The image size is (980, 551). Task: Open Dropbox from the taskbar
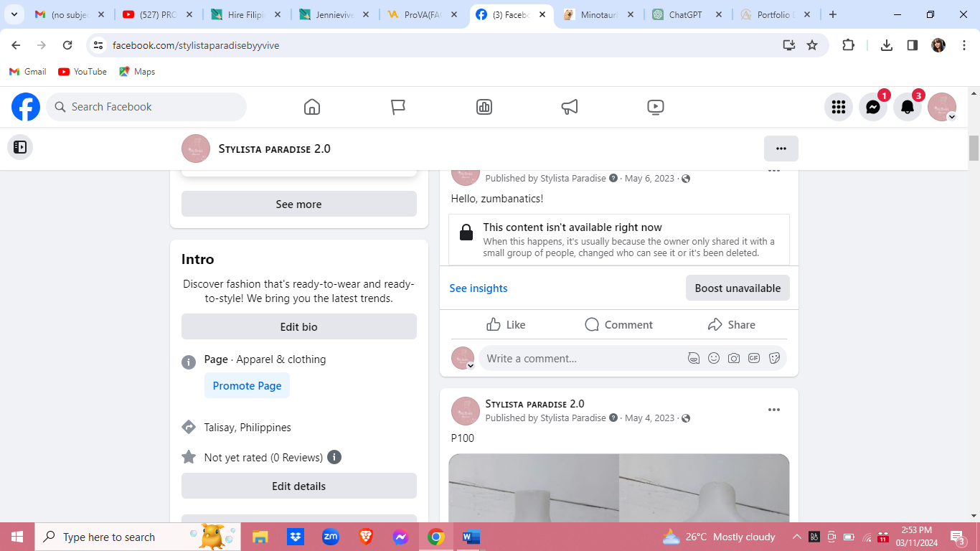(295, 537)
